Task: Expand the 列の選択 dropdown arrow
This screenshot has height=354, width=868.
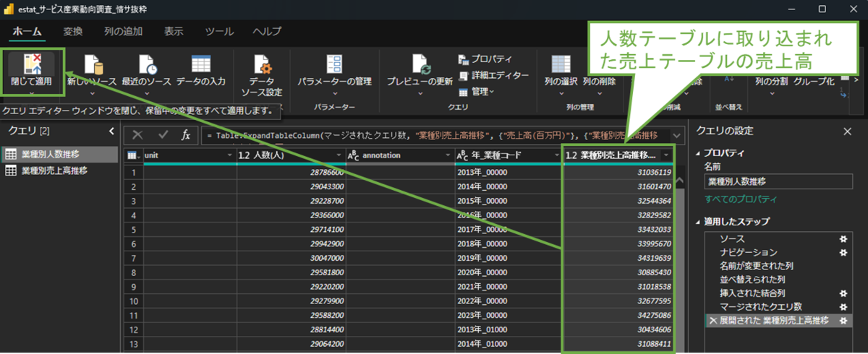Action: [x=561, y=93]
